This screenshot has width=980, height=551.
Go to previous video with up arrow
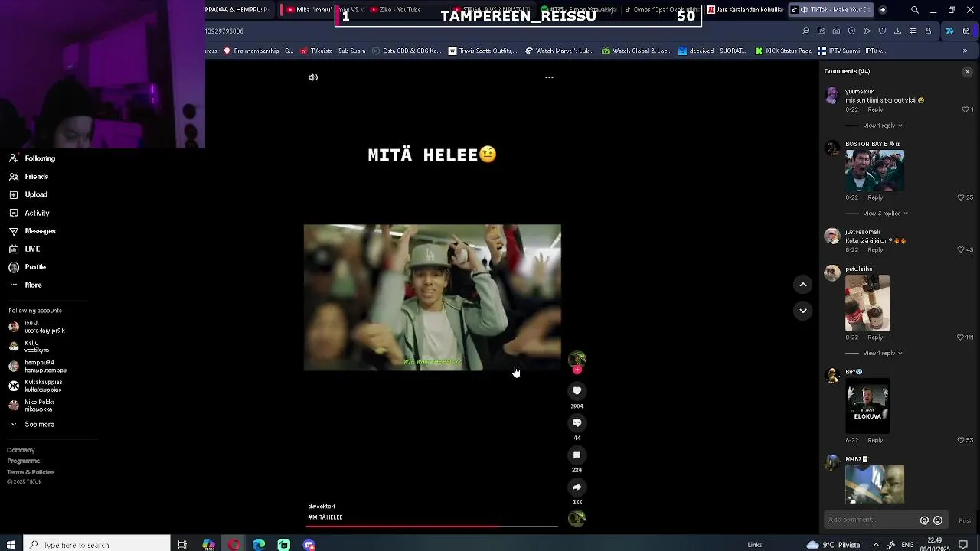point(803,285)
